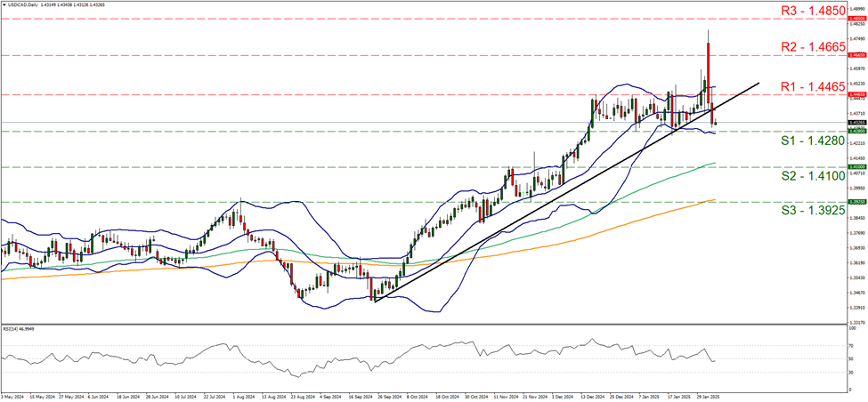Click the 3 May 2024 date label
The width and height of the screenshot is (868, 402).
point(11,397)
